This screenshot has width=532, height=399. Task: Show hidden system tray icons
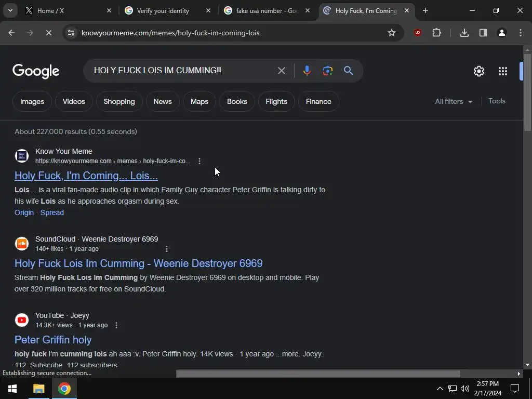(440, 389)
